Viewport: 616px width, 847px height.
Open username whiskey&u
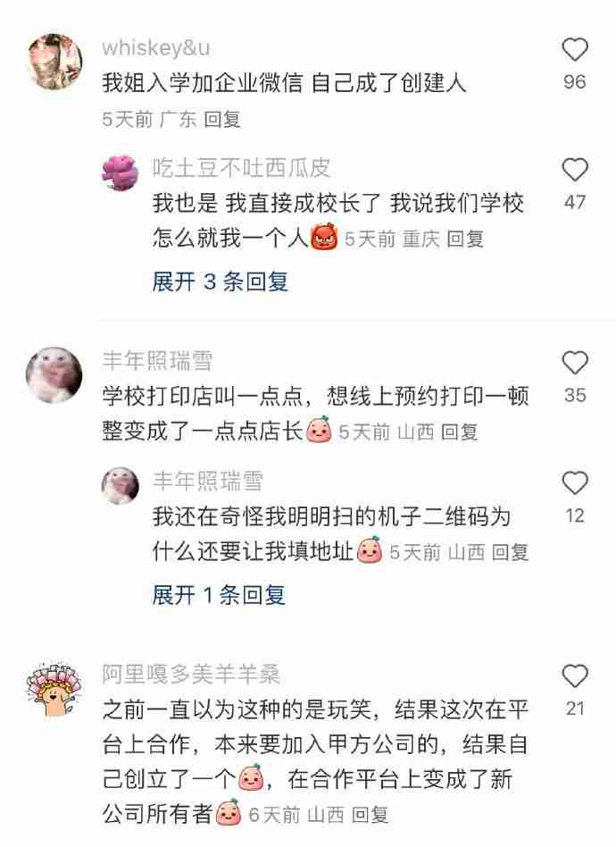click(156, 48)
